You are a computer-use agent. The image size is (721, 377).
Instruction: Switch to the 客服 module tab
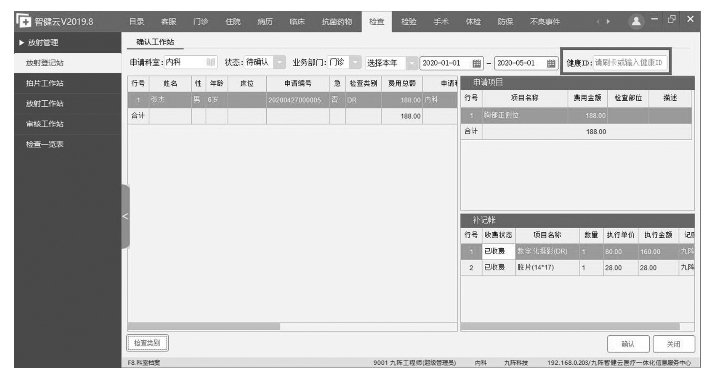click(169, 22)
